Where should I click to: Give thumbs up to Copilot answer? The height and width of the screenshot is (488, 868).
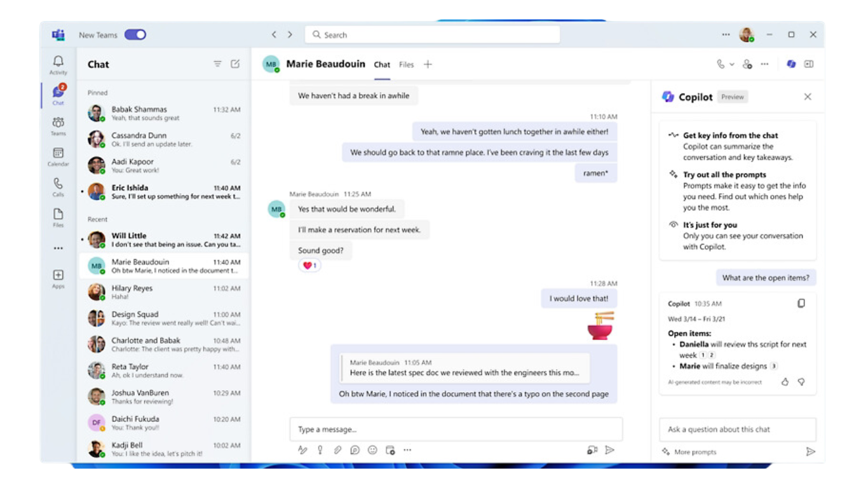[785, 382]
